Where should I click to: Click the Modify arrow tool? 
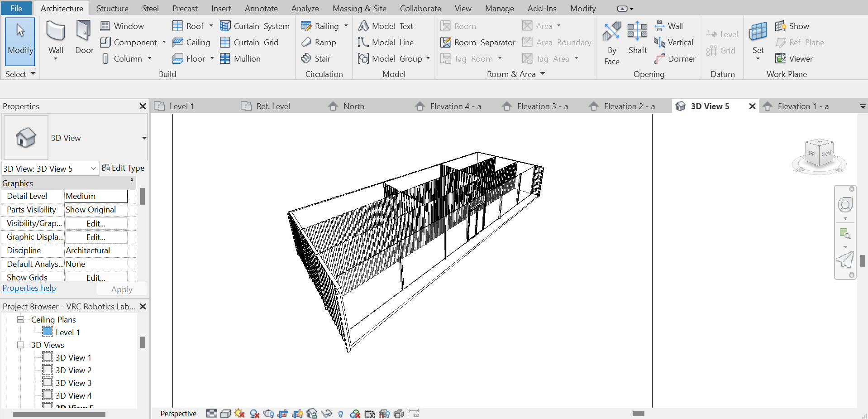point(20,42)
